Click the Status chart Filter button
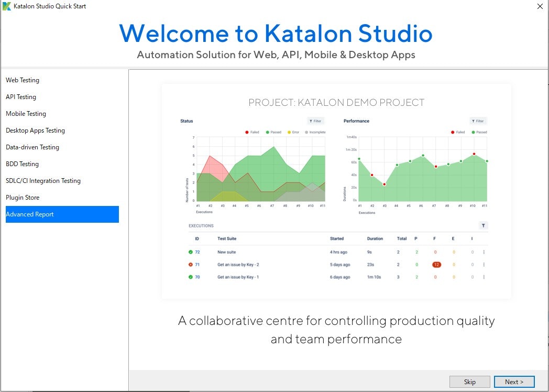Viewport: 549px width, 392px height. 315,121
